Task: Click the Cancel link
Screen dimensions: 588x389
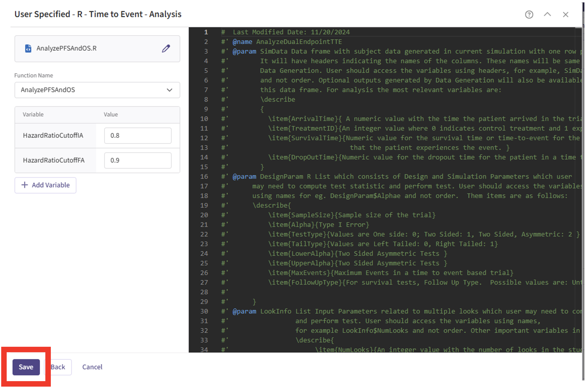Action: point(92,367)
